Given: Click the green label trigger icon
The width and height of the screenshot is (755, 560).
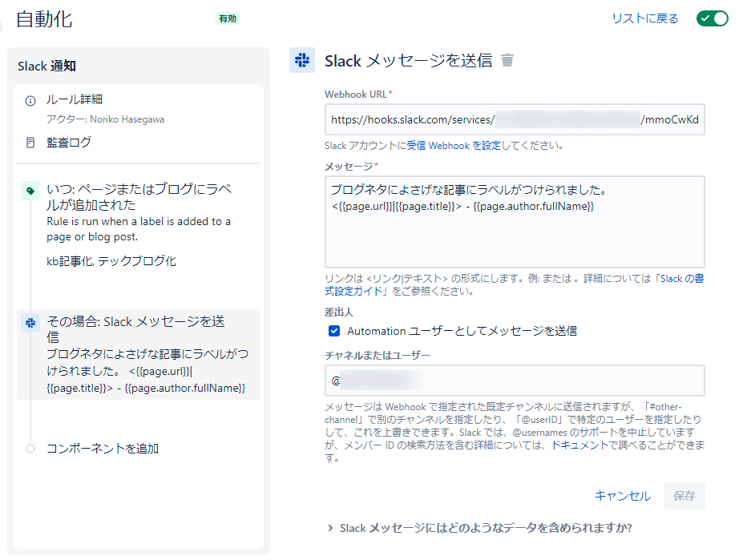Looking at the screenshot, I should click(x=30, y=191).
